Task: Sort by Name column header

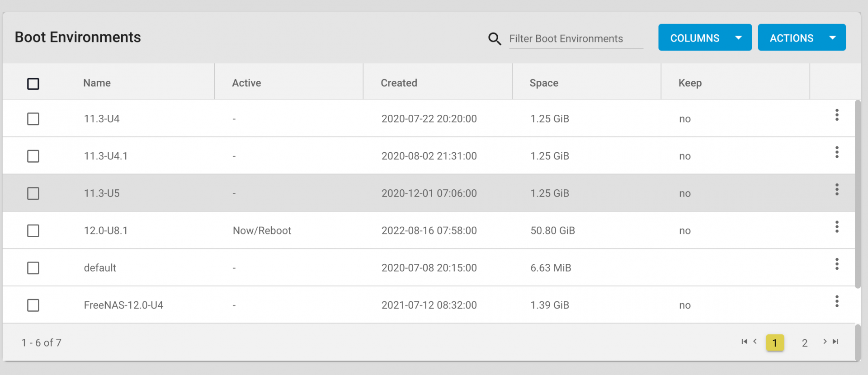Action: pyautogui.click(x=97, y=83)
